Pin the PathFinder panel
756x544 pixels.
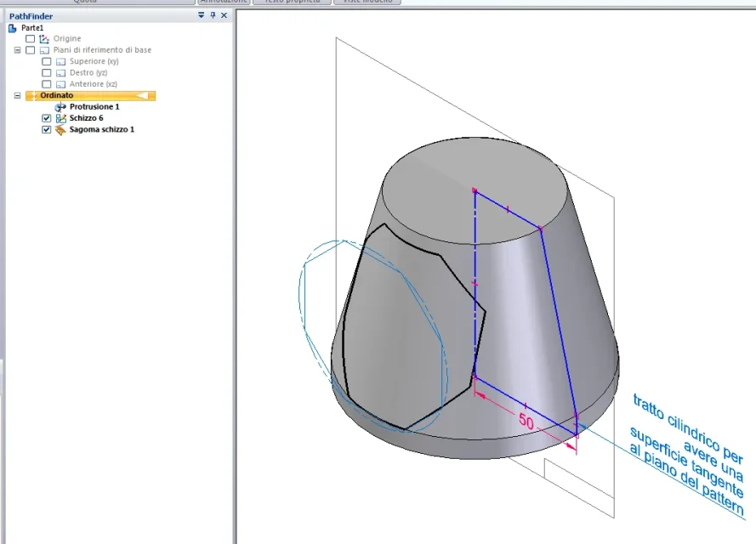click(213, 15)
